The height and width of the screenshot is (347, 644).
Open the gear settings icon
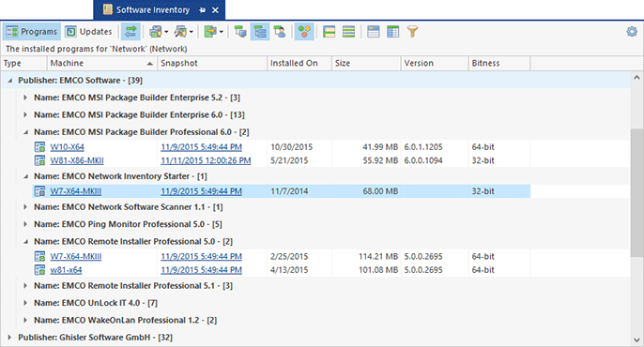[632, 32]
